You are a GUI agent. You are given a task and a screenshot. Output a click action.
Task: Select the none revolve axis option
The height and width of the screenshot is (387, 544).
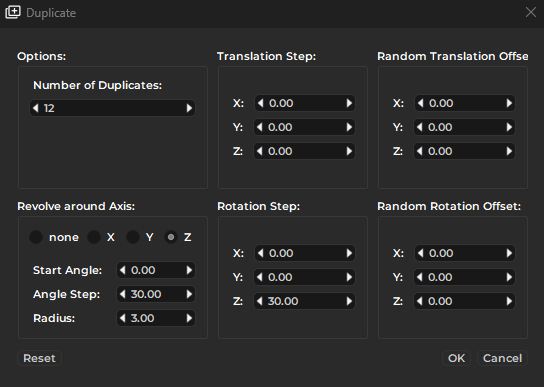click(x=36, y=237)
